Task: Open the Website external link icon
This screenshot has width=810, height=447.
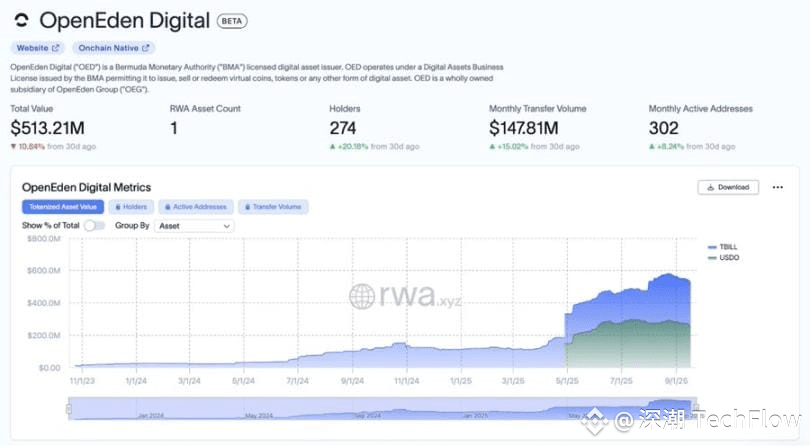Action: [56, 48]
